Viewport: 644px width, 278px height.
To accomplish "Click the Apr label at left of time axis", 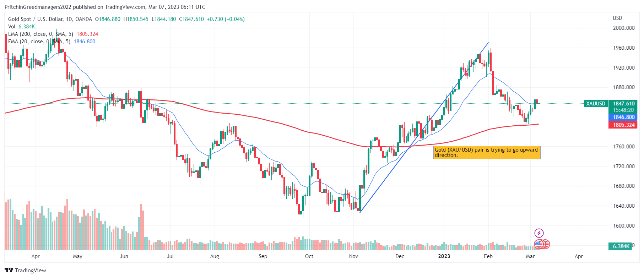I will pyautogui.click(x=36, y=256).
